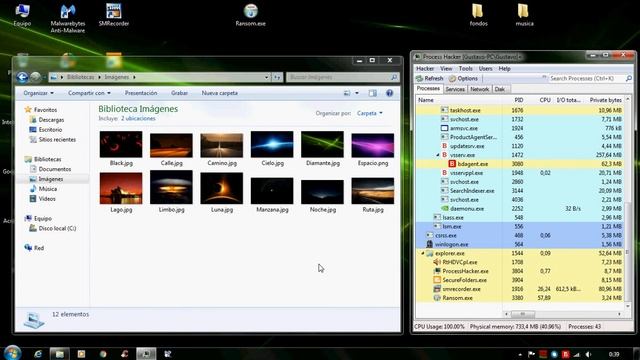Open the view options dropdown arrow in Explorer
The image size is (640, 360).
[x=357, y=93]
